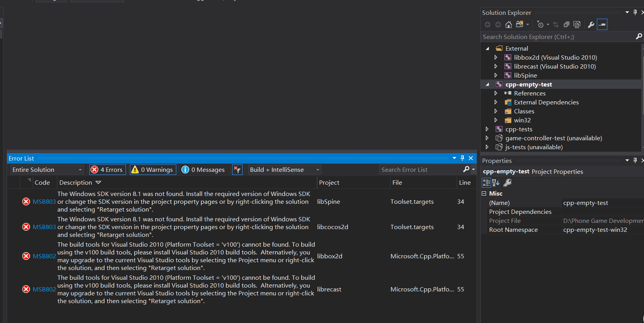This screenshot has height=323, width=644.
Task: Click into Search Solution Explorer field
Action: (x=558, y=37)
